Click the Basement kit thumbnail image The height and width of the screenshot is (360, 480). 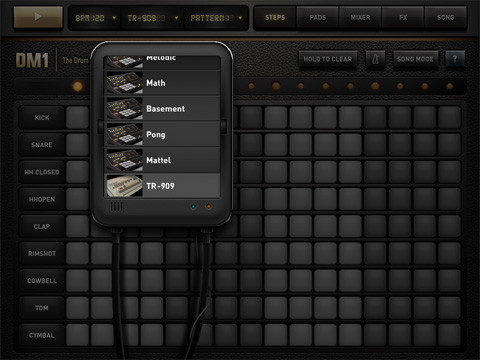tap(124, 109)
